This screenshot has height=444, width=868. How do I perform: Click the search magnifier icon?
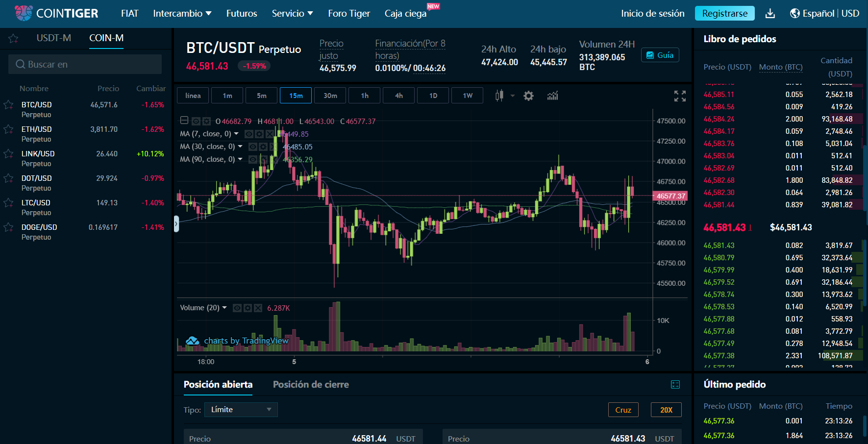tap(20, 64)
